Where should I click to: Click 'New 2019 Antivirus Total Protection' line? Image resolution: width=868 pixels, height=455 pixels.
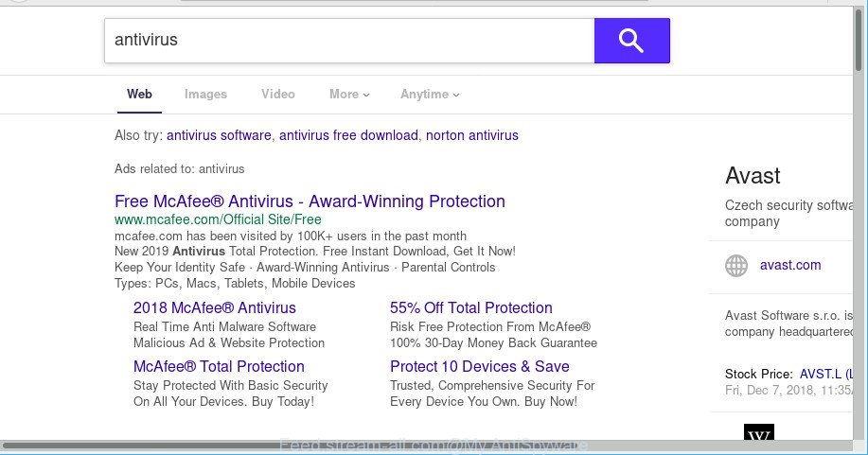point(315,252)
